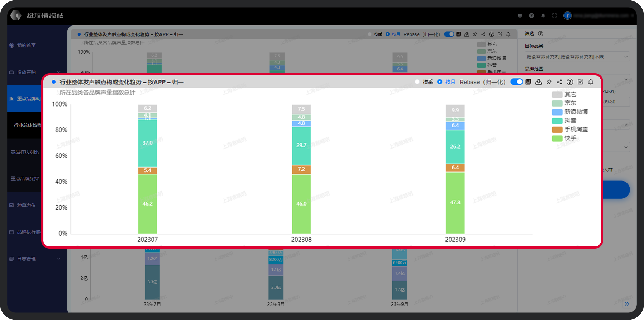644x320 pixels.
Task: Toggle Rebase switch in dimmed background chart
Action: (449, 34)
